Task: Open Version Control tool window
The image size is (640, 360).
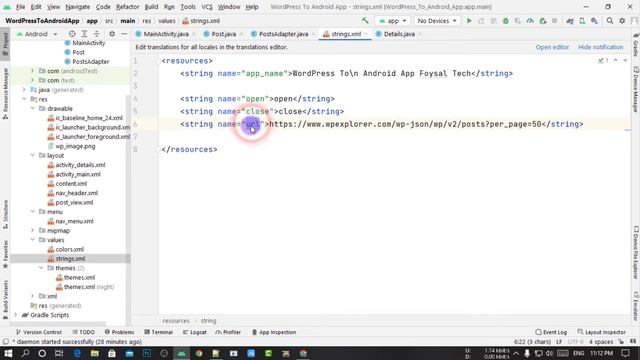Action: (39, 332)
